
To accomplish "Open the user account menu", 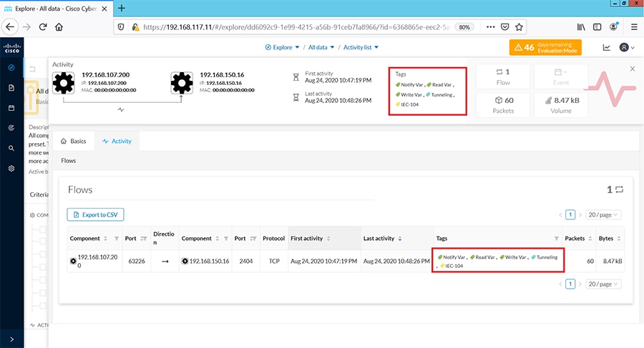I will (x=627, y=48).
